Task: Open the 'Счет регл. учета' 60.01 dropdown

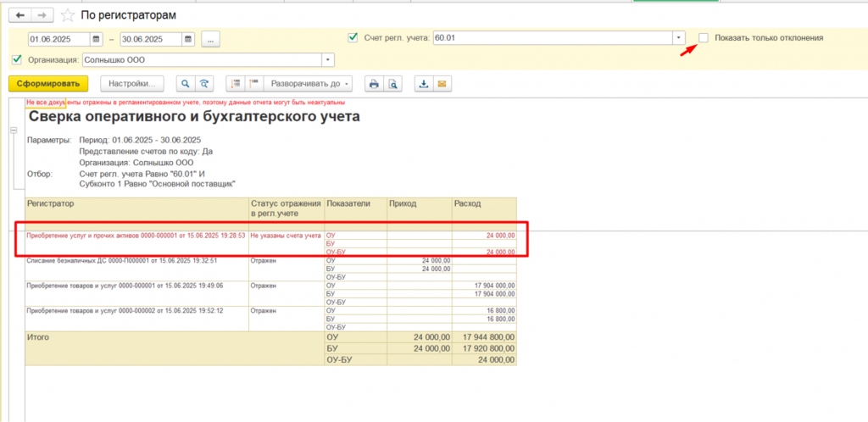Action: tap(678, 38)
